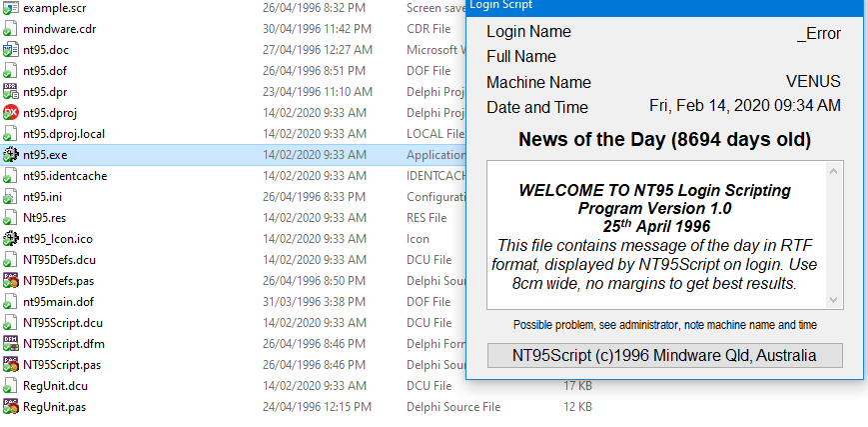Select the mindware.cdr file name
The height and width of the screenshot is (427, 868).
(60, 29)
